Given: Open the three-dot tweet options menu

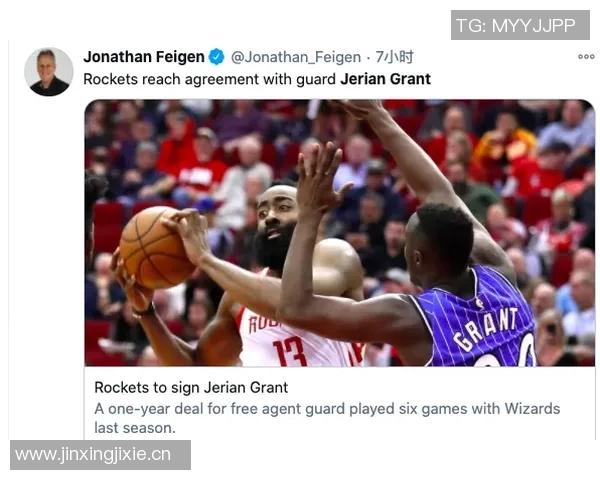Looking at the screenshot, I should (x=586, y=57).
